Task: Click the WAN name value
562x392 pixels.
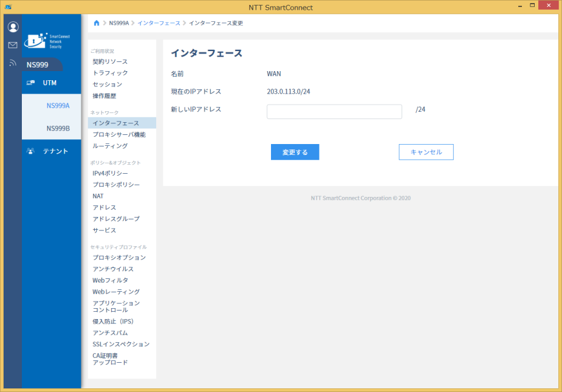Action: 274,74
